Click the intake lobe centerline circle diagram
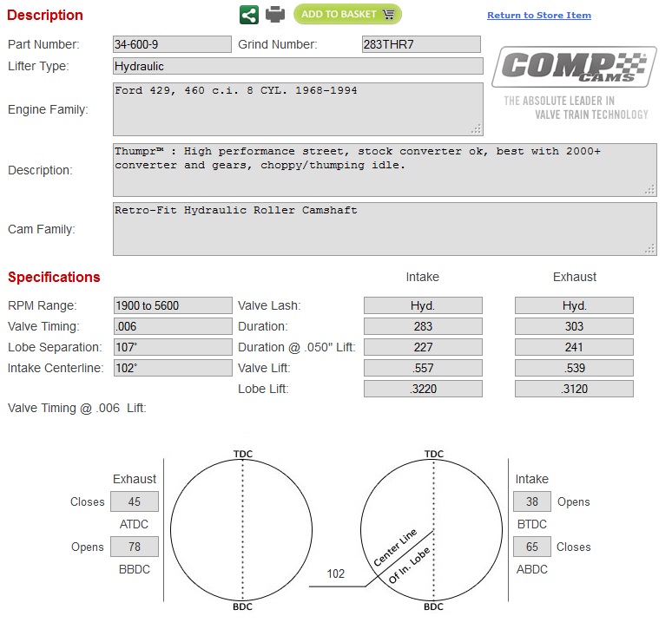The height and width of the screenshot is (629, 672). [x=432, y=530]
